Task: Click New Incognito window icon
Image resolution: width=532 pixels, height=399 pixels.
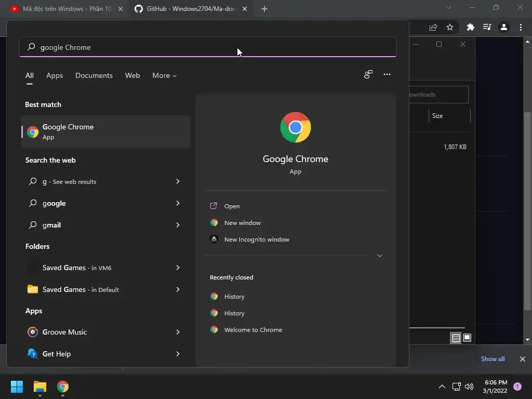Action: 214,239
